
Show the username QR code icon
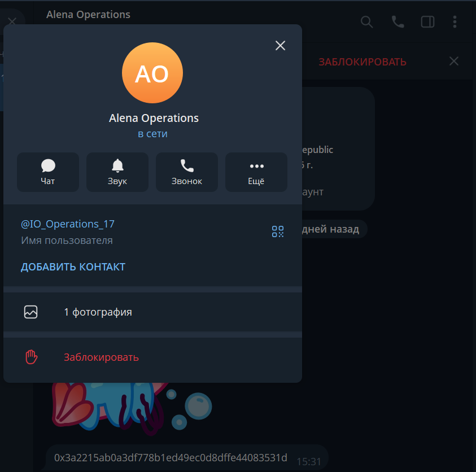[278, 231]
